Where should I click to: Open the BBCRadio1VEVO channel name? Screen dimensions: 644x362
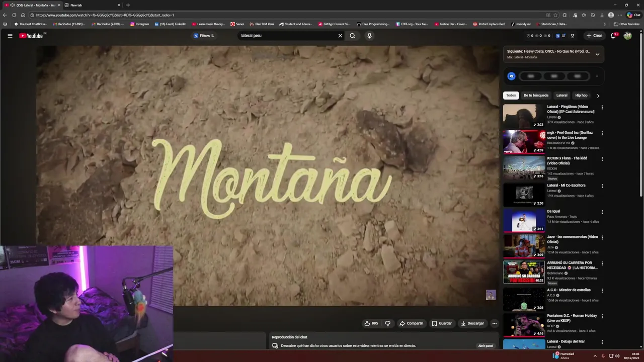pos(558,143)
